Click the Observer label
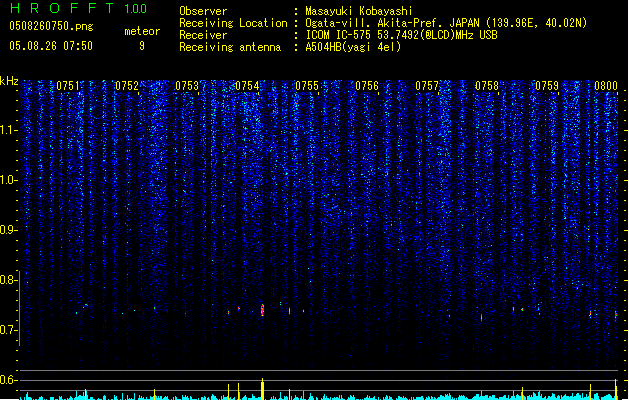 203,11
